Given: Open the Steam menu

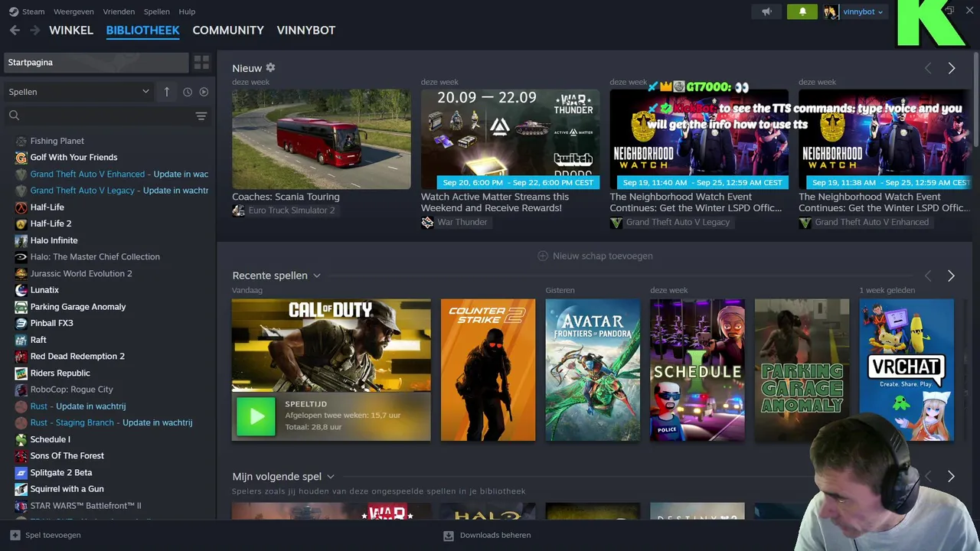Looking at the screenshot, I should coord(34,11).
